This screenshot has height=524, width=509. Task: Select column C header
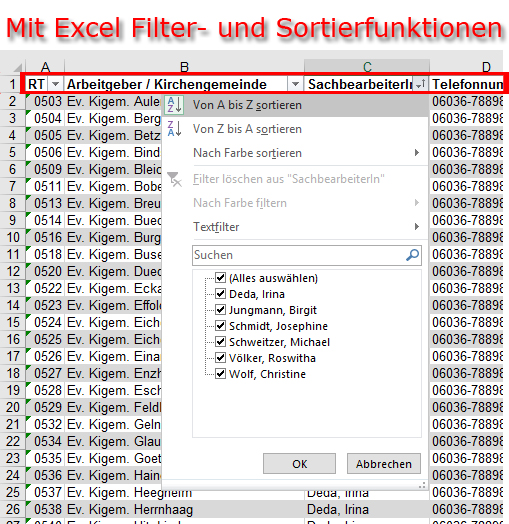367,67
